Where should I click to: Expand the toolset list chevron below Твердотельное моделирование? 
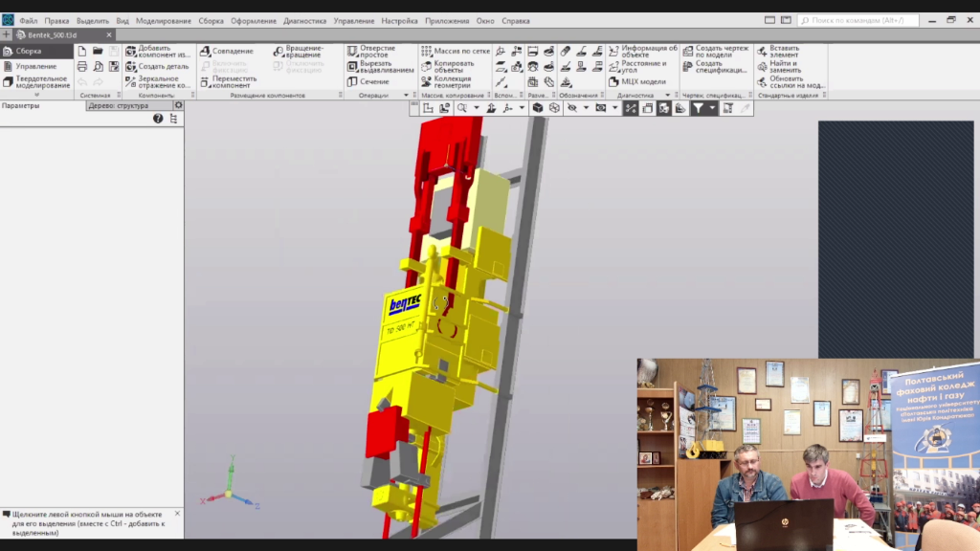tap(37, 95)
